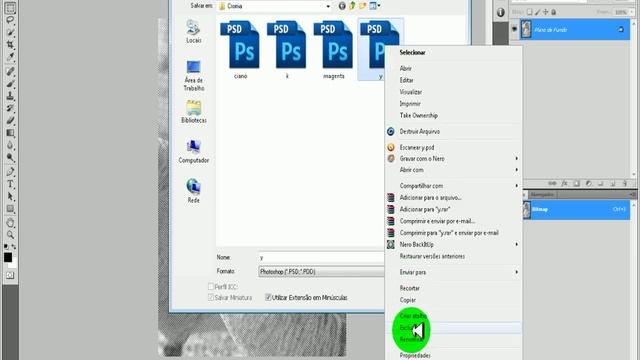The height and width of the screenshot is (360, 640).
Task: Open the layer fill percentage dropdown
Action: [631, 12]
